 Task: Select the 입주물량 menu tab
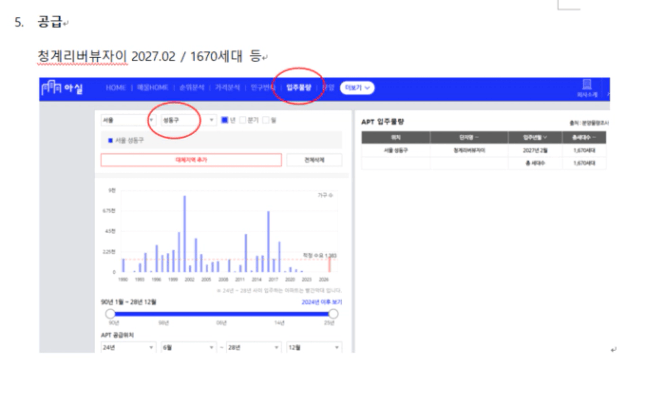299,87
